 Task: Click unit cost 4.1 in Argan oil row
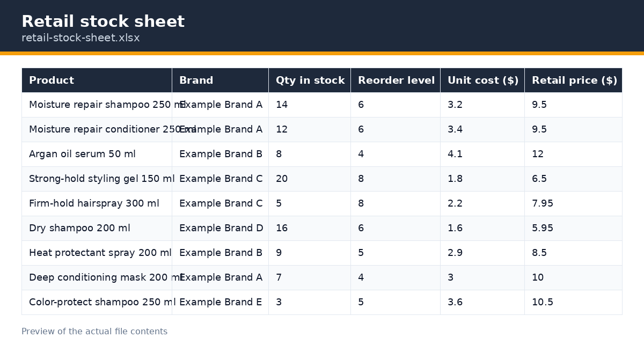click(x=482, y=155)
